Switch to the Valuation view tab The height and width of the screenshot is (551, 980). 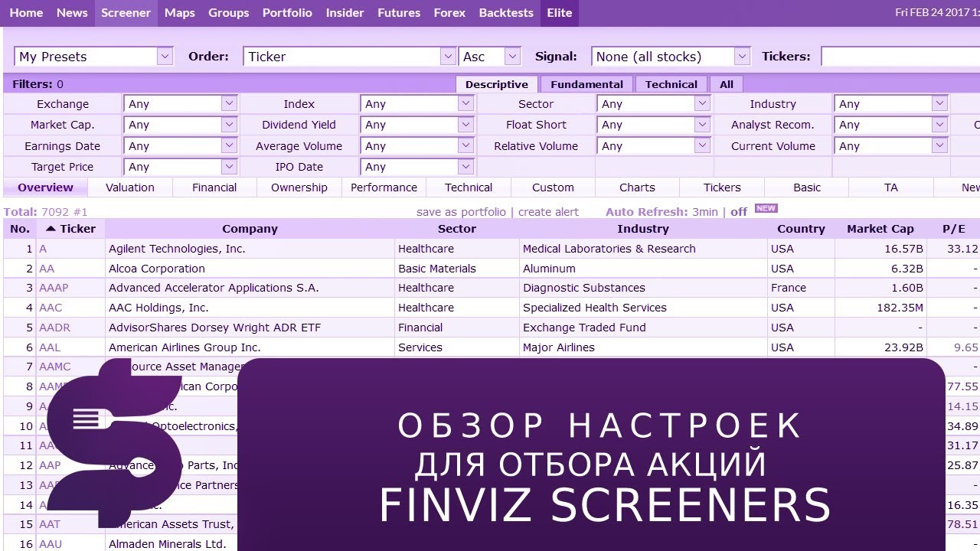(130, 187)
